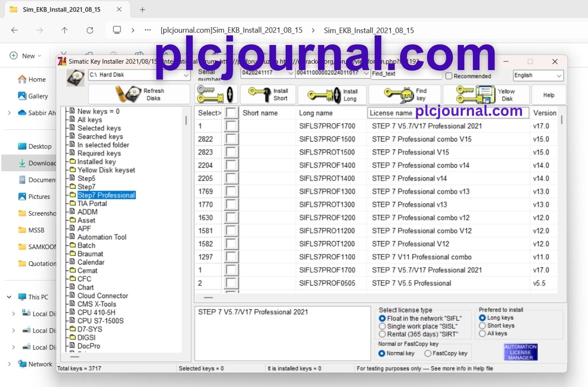Click Explorer Refresh icon
Viewport: 588px width, 387px height.
point(90,30)
